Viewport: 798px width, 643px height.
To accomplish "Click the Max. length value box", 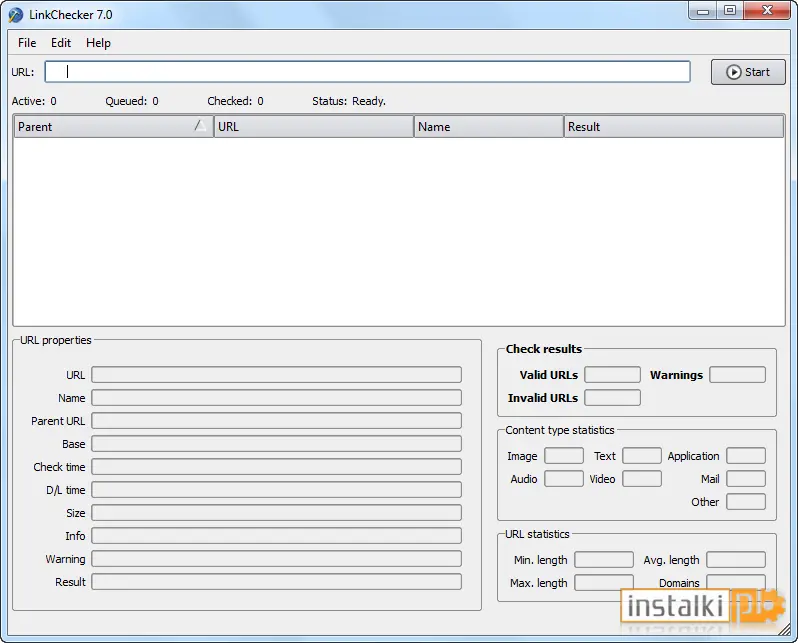I will tap(604, 582).
